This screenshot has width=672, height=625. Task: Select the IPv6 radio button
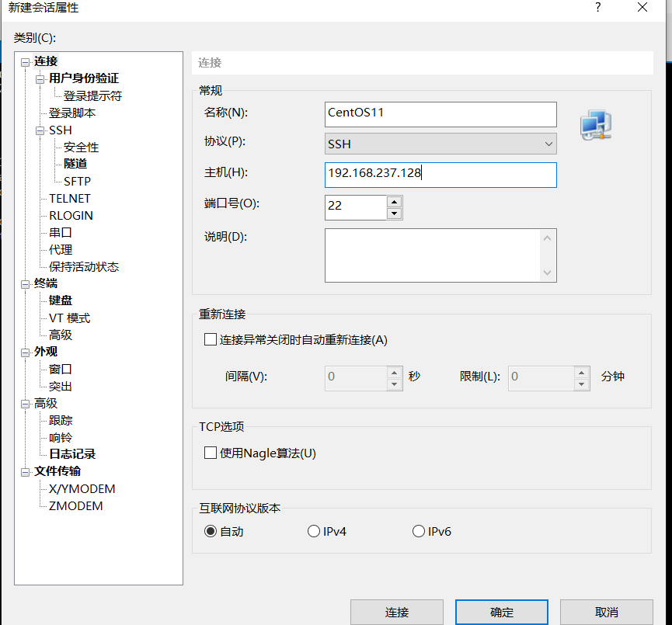click(x=418, y=531)
